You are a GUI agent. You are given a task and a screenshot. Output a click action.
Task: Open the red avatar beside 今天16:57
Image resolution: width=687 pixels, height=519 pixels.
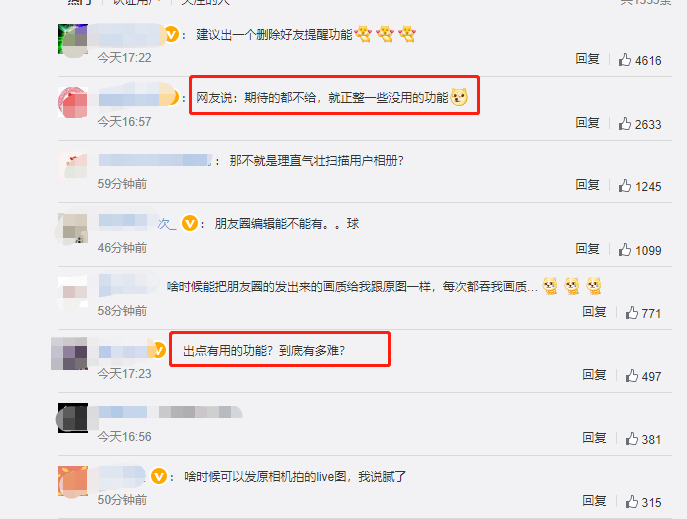coord(73,102)
